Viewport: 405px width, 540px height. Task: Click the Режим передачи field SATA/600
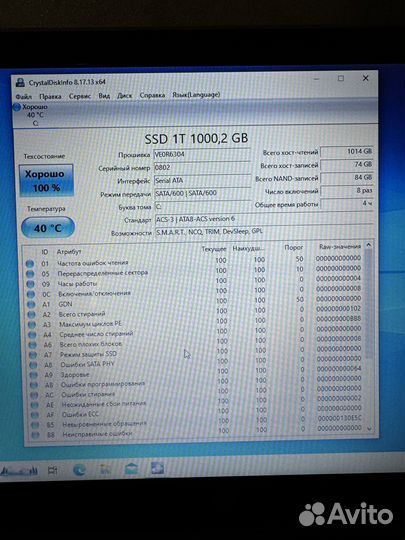click(202, 193)
